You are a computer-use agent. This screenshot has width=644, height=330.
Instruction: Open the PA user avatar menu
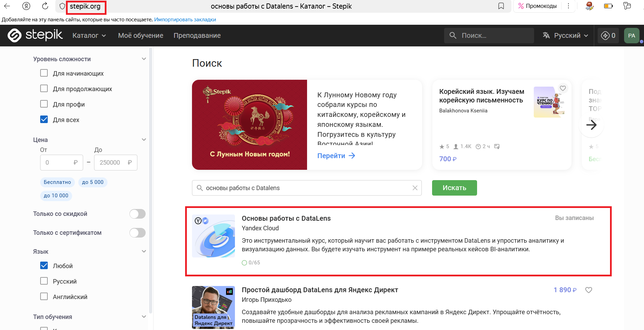pyautogui.click(x=631, y=35)
